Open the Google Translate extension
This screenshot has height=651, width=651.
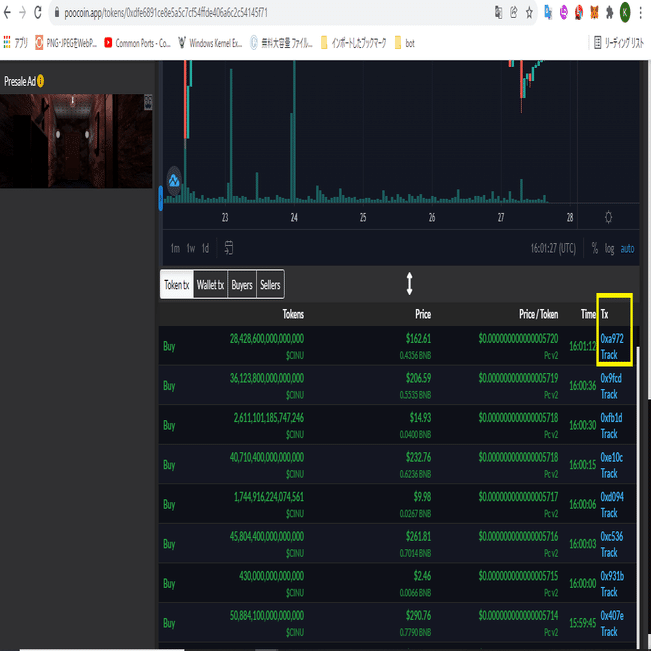(x=548, y=13)
